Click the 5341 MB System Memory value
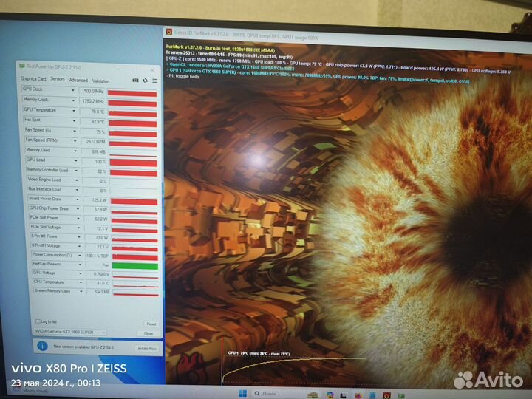The height and width of the screenshot is (399, 532). pos(103,292)
